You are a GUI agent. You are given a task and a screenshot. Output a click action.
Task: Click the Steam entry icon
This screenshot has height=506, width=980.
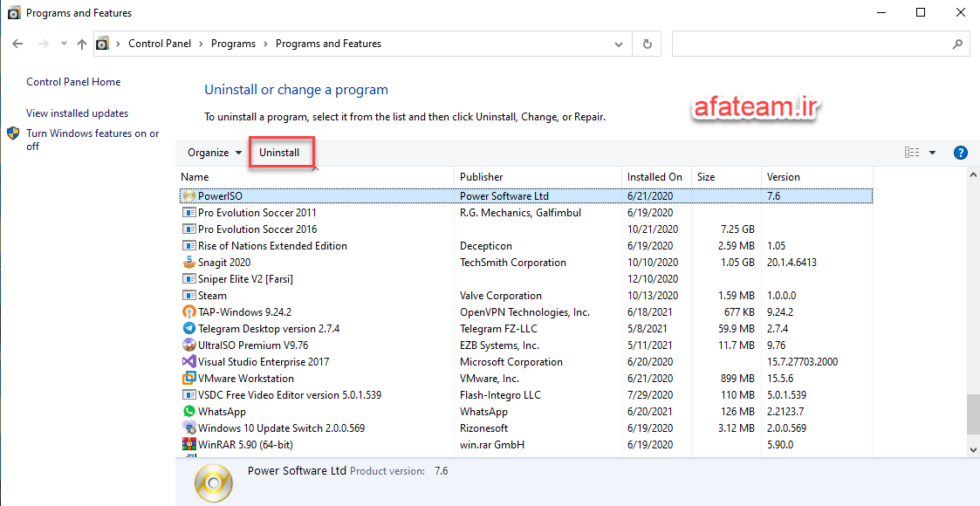(188, 296)
